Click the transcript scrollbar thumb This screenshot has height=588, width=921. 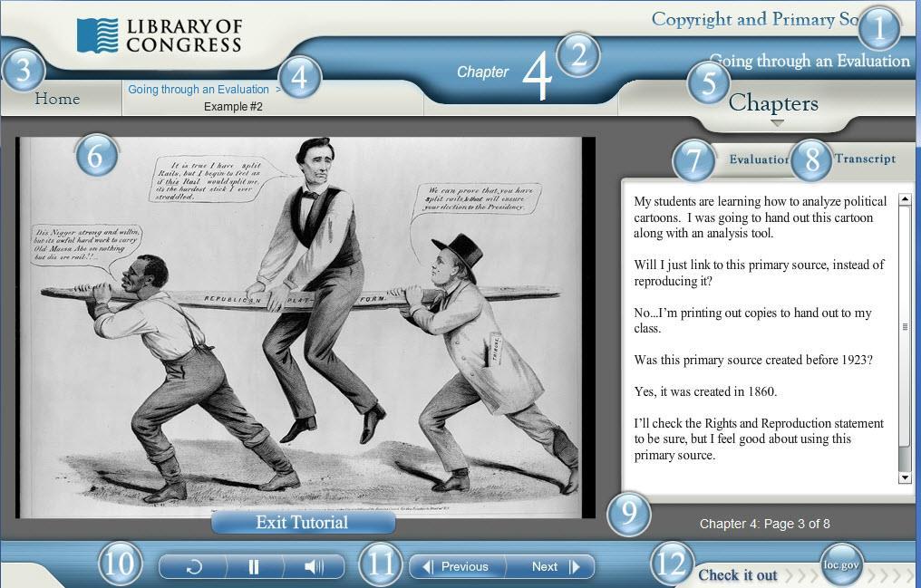(x=905, y=326)
